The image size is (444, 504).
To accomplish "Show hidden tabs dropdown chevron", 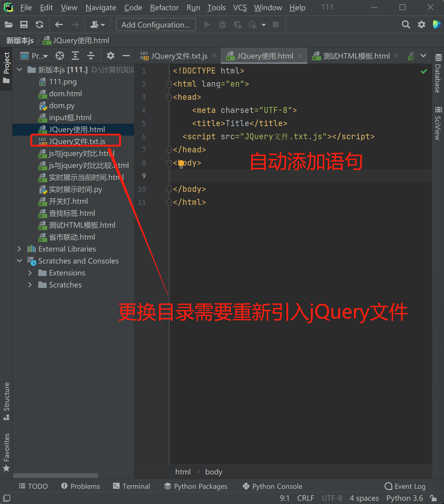I will click(x=423, y=56).
